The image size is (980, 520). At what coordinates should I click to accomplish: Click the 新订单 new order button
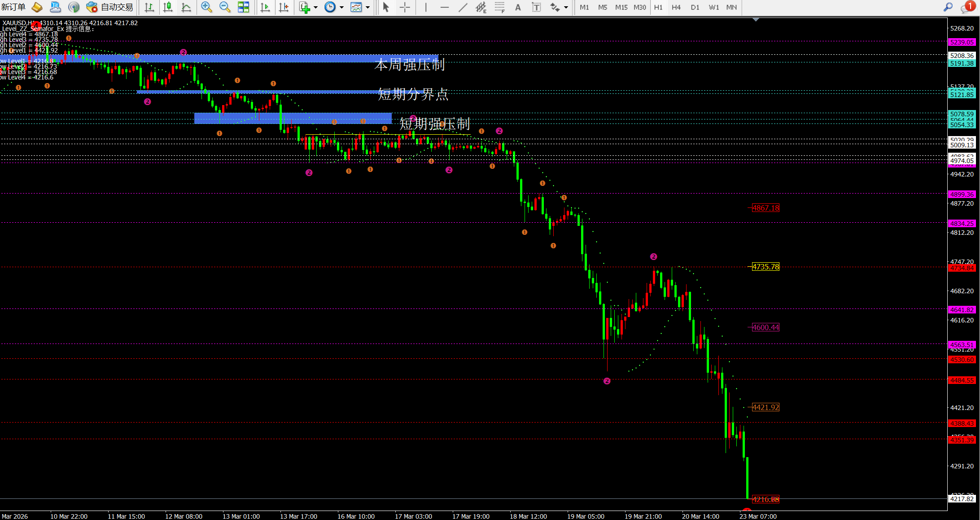(13, 7)
